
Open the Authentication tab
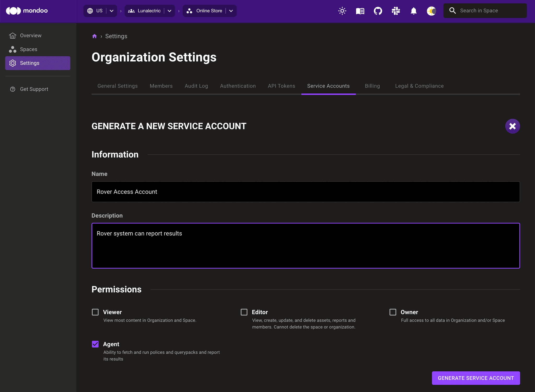click(238, 86)
